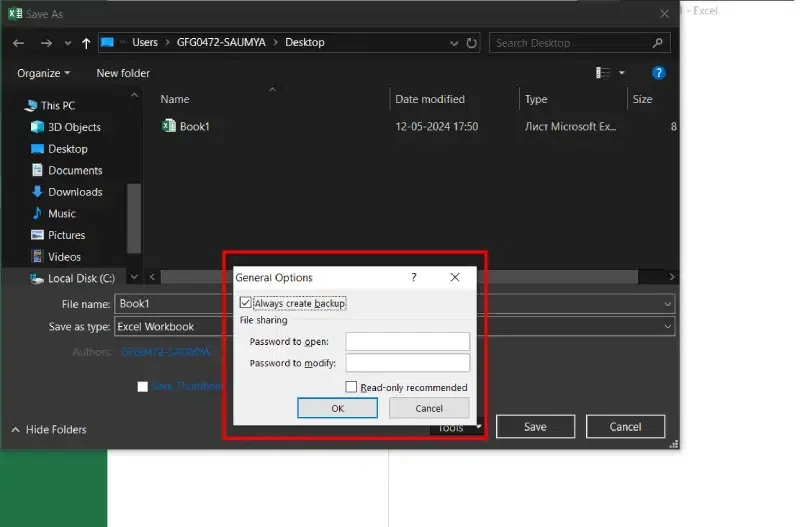Image resolution: width=800 pixels, height=527 pixels.
Task: Click the File name field
Action: [394, 304]
